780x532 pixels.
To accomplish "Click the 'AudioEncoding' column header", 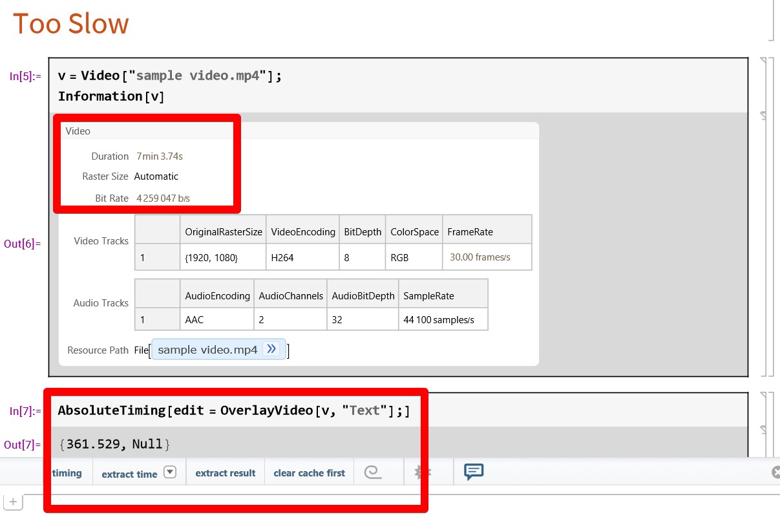I will click(217, 295).
